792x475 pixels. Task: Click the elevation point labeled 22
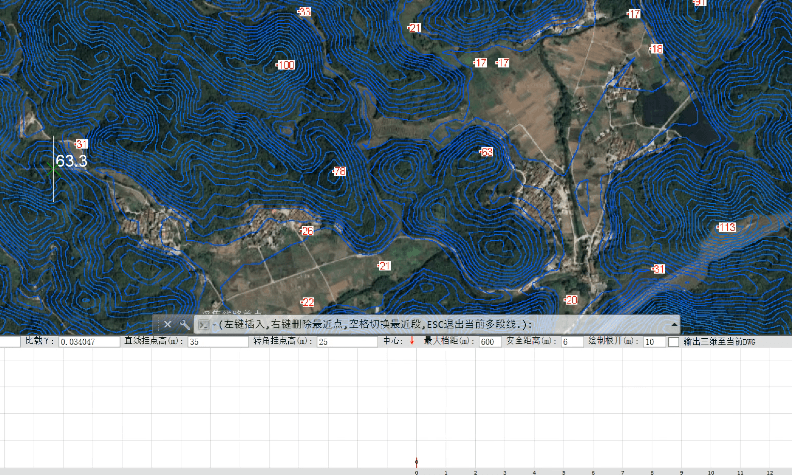[307, 302]
